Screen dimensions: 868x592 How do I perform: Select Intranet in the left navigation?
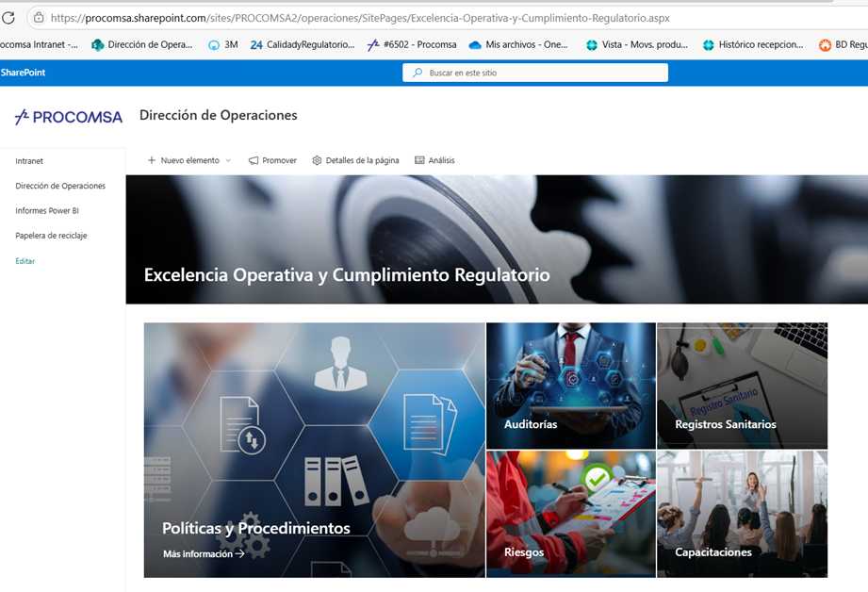[x=29, y=161]
